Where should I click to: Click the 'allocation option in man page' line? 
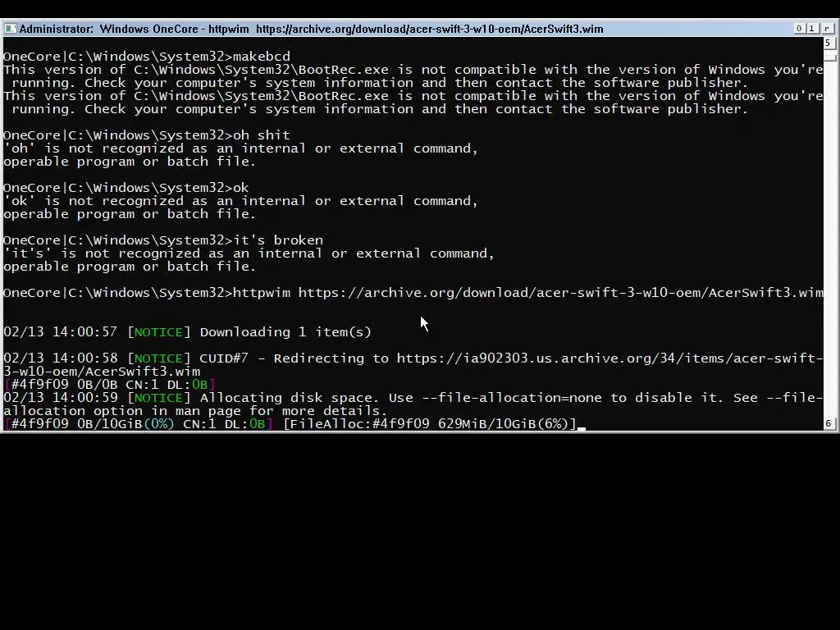click(x=195, y=411)
